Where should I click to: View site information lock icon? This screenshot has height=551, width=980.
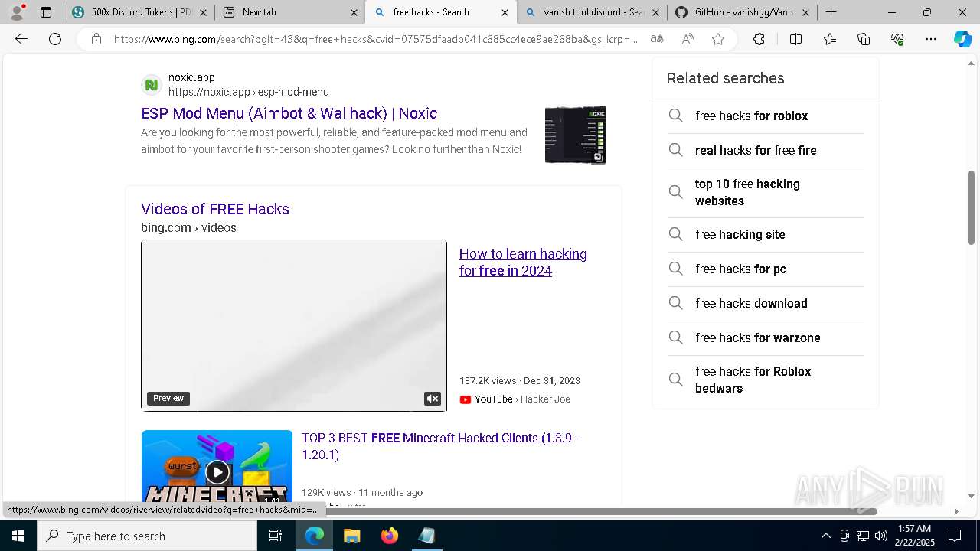coord(96,39)
